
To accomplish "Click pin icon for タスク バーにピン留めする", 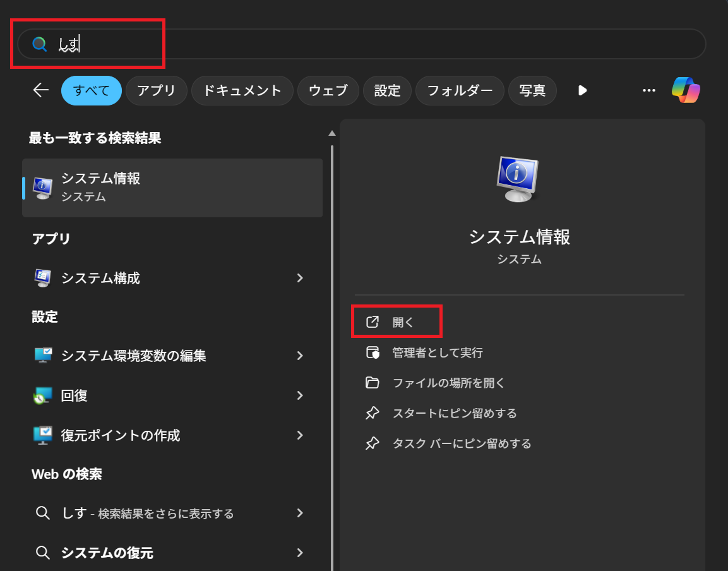I will [373, 443].
